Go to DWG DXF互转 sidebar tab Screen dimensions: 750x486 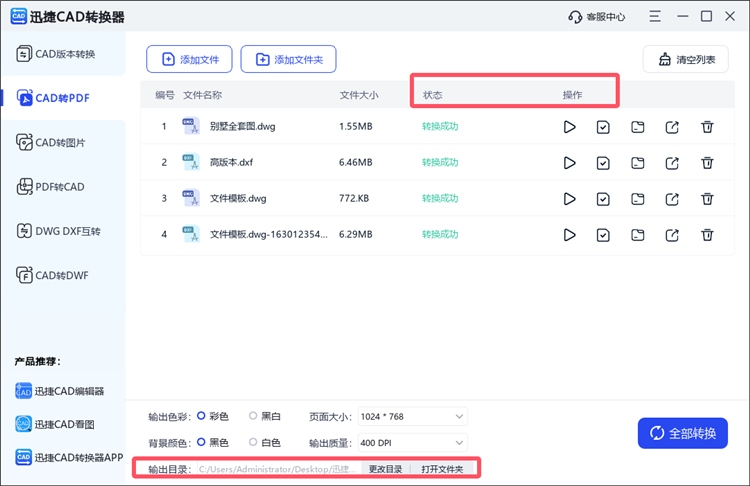tap(60, 232)
